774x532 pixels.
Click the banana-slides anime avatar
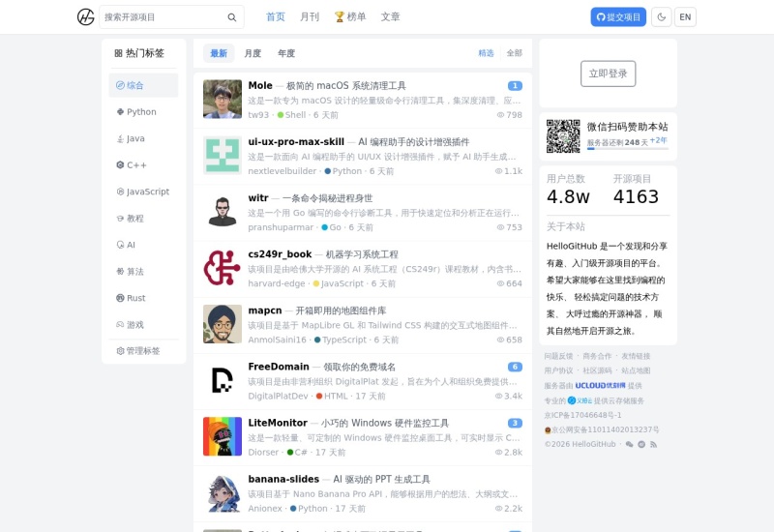(223, 493)
